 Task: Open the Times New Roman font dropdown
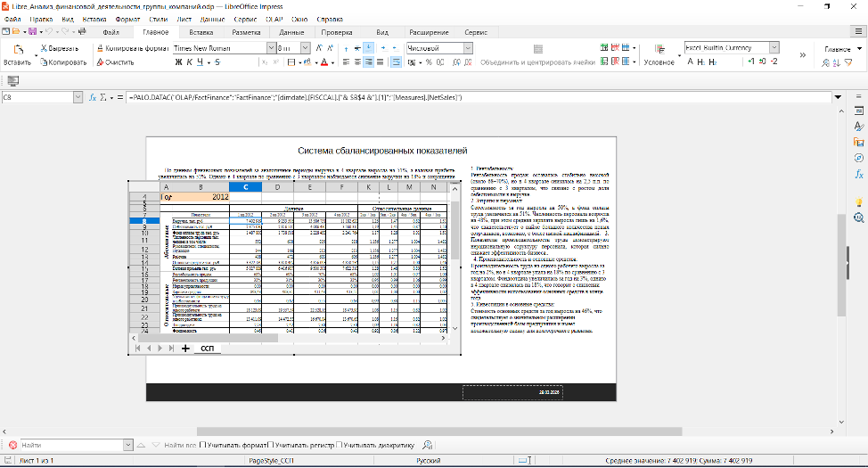(x=271, y=48)
